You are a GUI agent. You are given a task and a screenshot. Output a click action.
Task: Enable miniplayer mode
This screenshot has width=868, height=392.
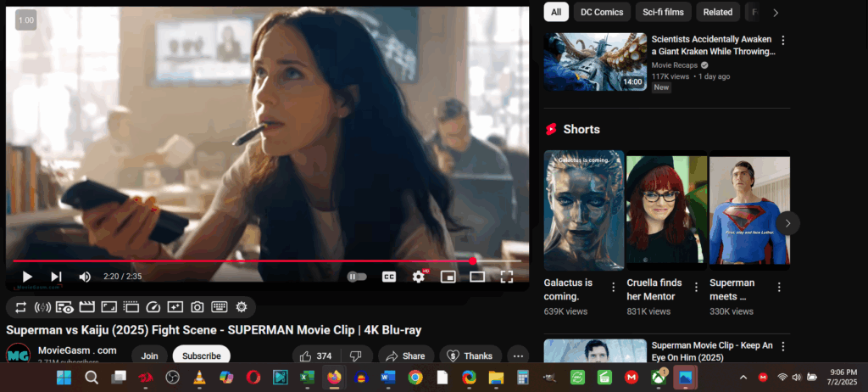[x=448, y=277]
